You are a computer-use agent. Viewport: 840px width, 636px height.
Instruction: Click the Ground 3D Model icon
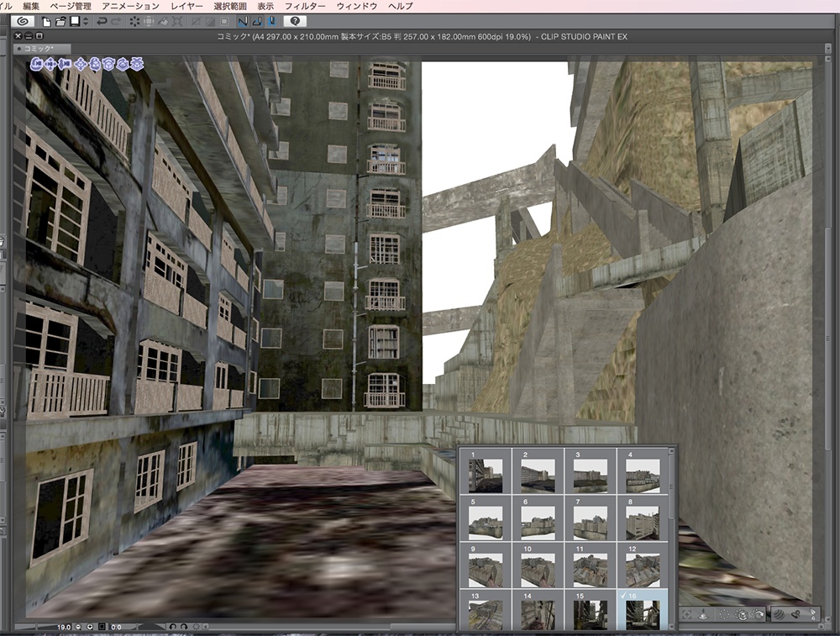coord(704,614)
